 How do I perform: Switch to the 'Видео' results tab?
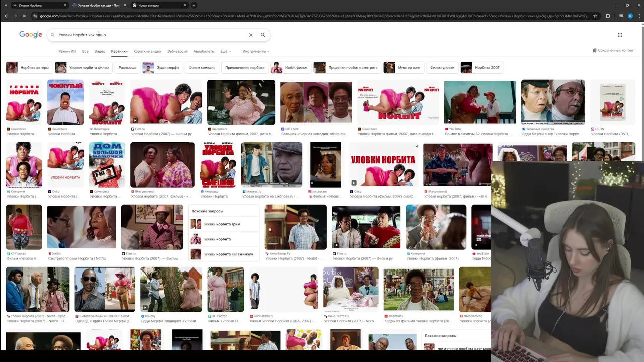pyautogui.click(x=100, y=51)
